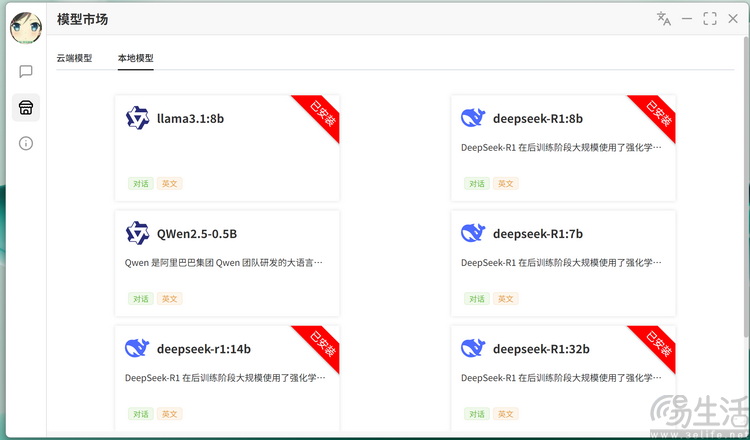The width and height of the screenshot is (750, 440).
Task: Click description text on deepseek-R1:8b card
Action: 561,148
